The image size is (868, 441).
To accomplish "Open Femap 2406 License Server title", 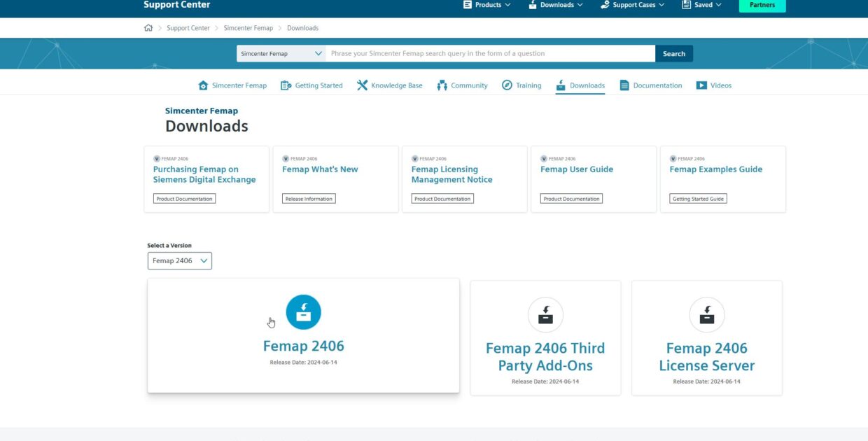I will 707,357.
